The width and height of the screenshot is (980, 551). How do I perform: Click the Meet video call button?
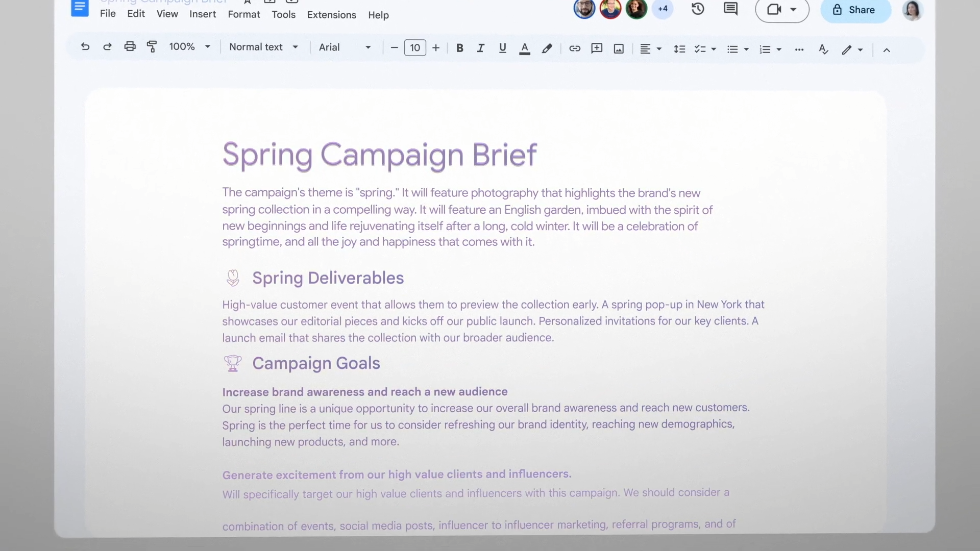tap(775, 9)
